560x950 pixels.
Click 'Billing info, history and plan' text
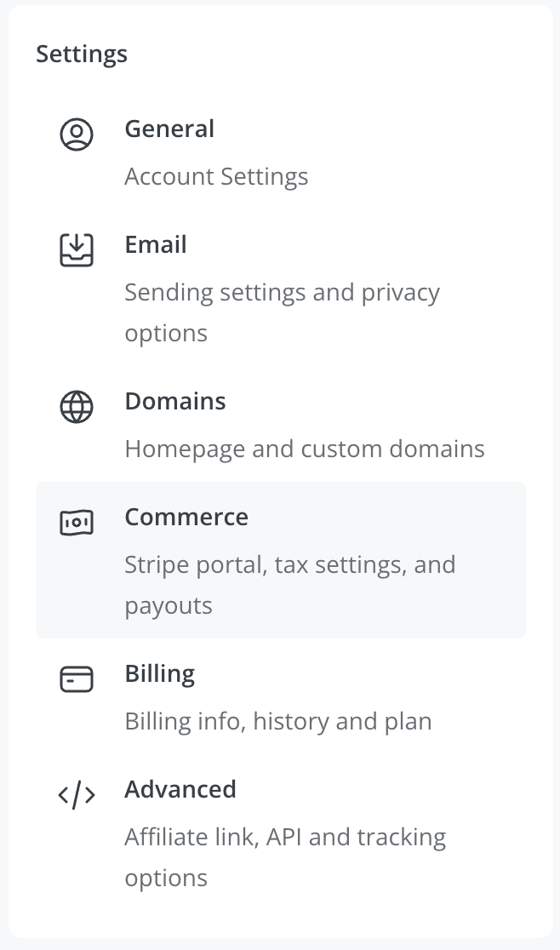278,721
